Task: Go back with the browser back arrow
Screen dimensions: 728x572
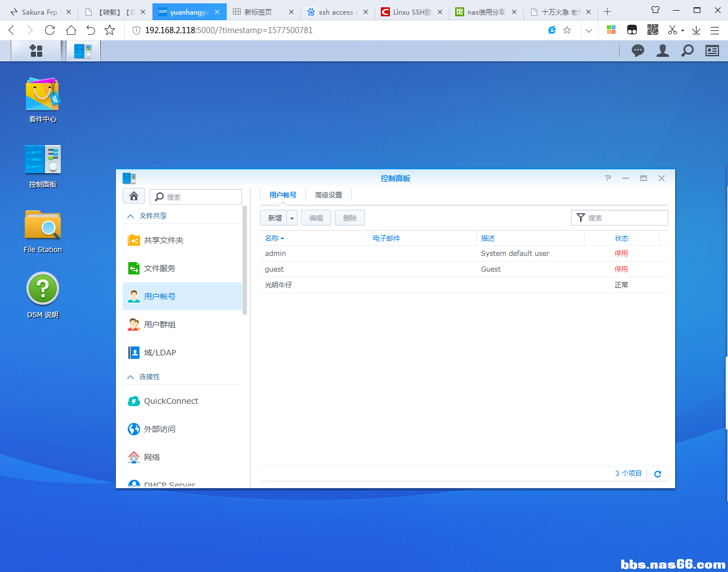Action: point(11,30)
